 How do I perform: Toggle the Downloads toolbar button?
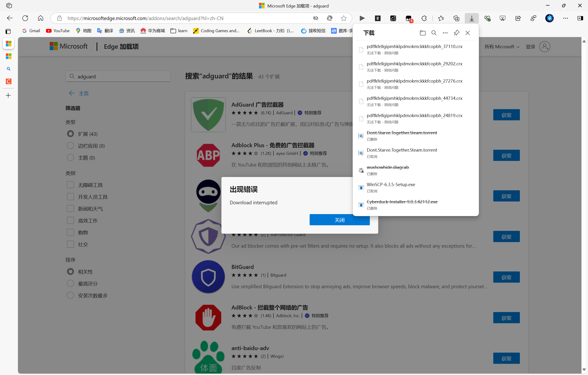472,18
